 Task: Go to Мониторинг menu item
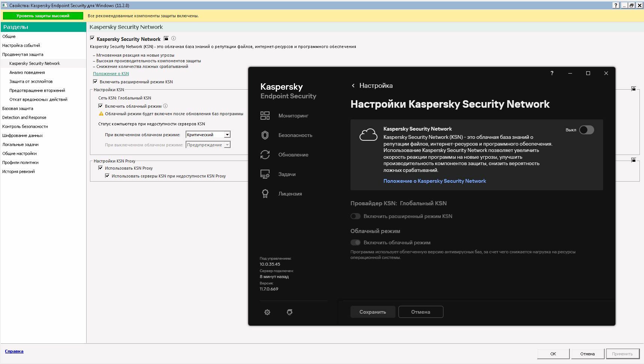tap(293, 116)
